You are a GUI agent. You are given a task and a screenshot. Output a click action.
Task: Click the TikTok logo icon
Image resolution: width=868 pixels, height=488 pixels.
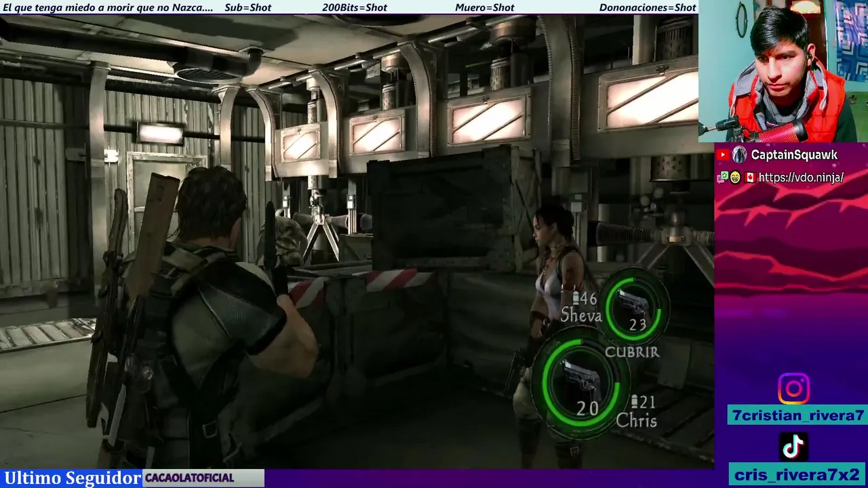(793, 447)
